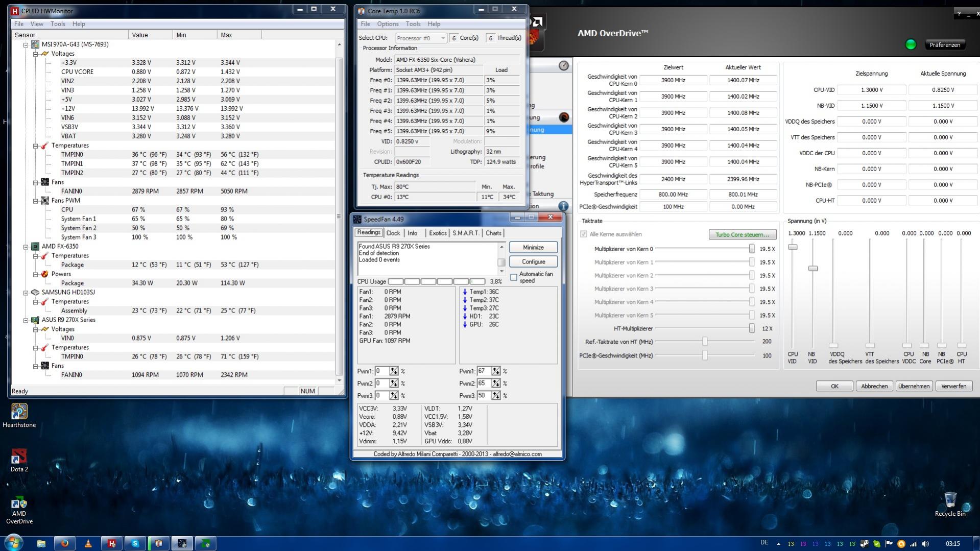The height and width of the screenshot is (551, 980).
Task: Click the Multiplizierer von Kern 0 slider handle
Action: (x=752, y=249)
